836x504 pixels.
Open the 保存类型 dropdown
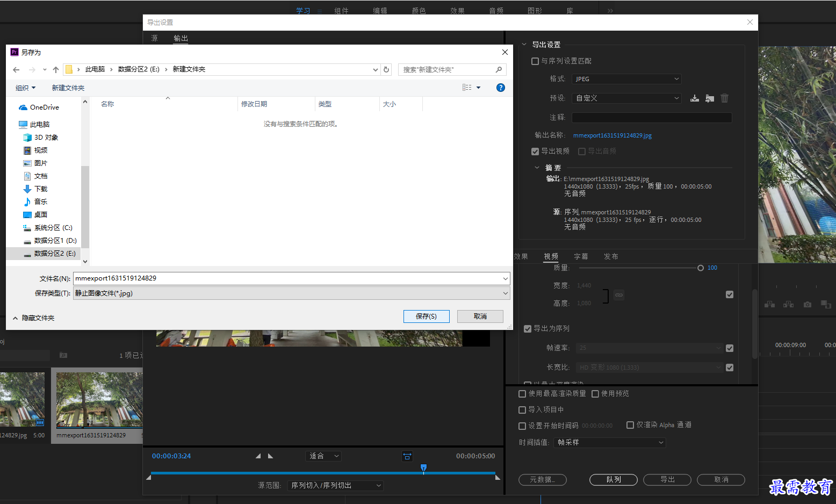291,293
